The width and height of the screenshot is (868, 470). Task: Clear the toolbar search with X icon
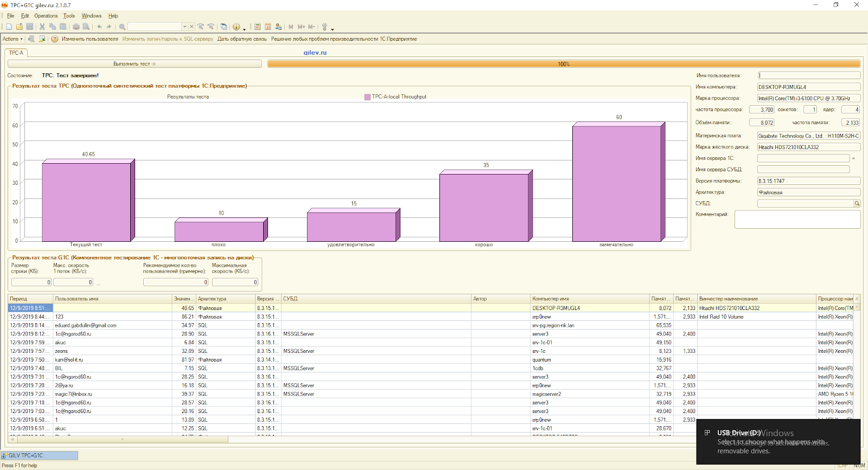coord(192,27)
